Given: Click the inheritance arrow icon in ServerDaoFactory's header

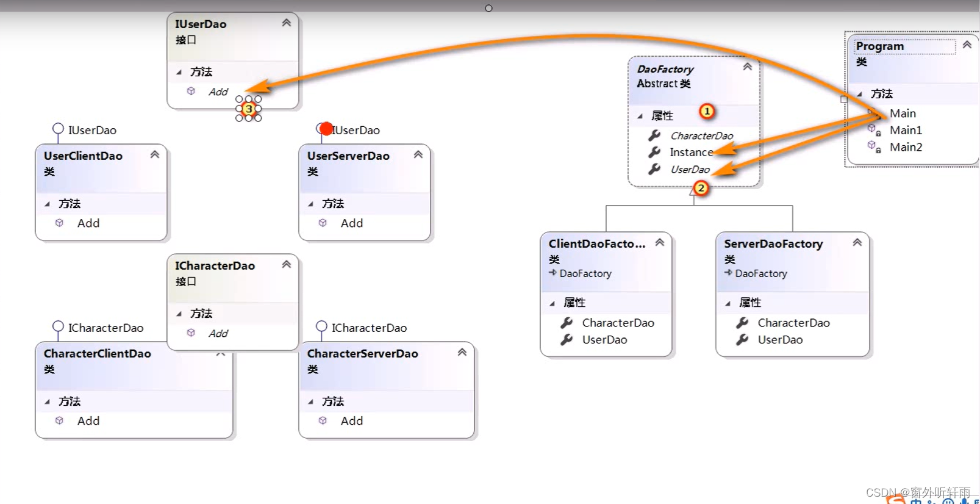Looking at the screenshot, I should [x=728, y=273].
